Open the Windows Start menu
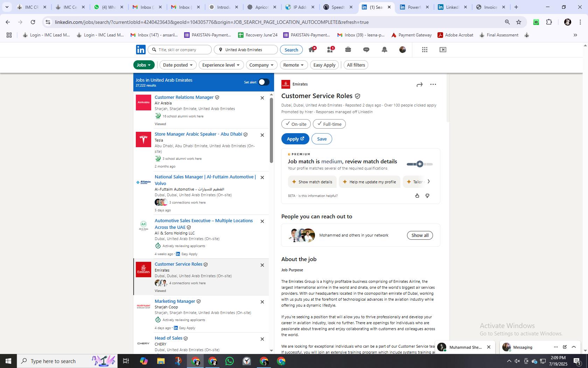 point(8,361)
